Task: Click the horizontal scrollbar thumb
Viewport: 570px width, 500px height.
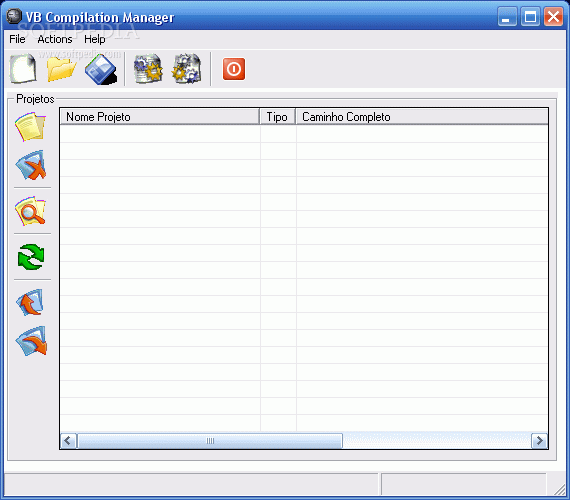Action: click(x=210, y=441)
